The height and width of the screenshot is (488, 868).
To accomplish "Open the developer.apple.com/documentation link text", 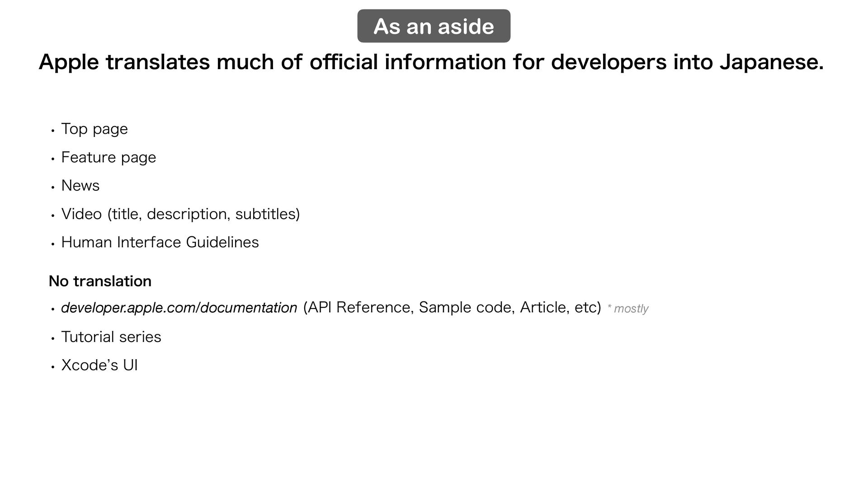I will point(179,308).
